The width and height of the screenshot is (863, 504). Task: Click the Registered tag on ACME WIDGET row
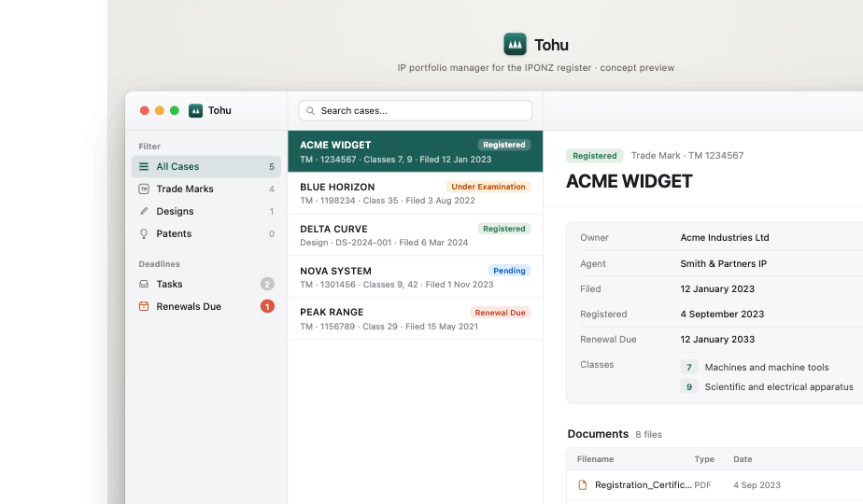[x=503, y=145]
